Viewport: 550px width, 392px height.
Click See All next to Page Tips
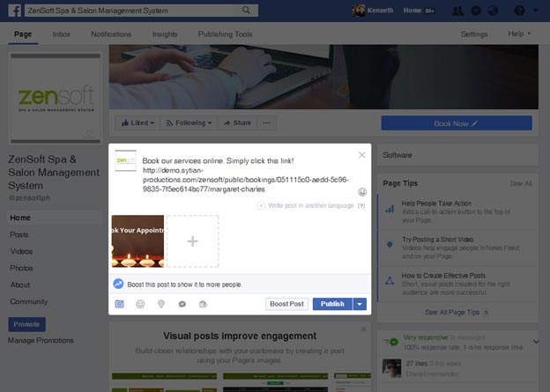521,183
